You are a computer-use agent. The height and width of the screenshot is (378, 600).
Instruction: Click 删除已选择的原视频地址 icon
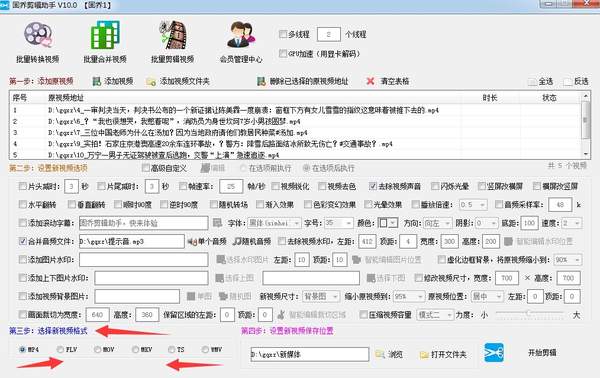coord(261,81)
